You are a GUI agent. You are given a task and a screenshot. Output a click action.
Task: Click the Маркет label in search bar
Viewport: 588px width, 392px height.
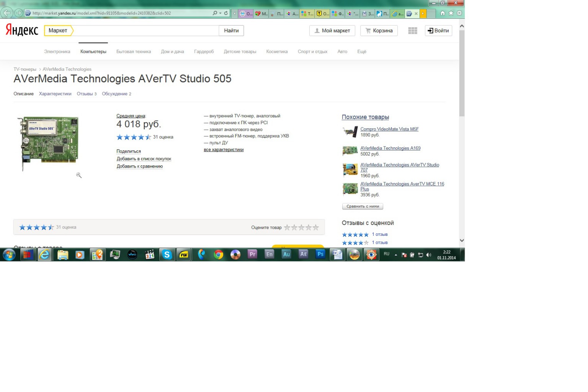tap(58, 31)
